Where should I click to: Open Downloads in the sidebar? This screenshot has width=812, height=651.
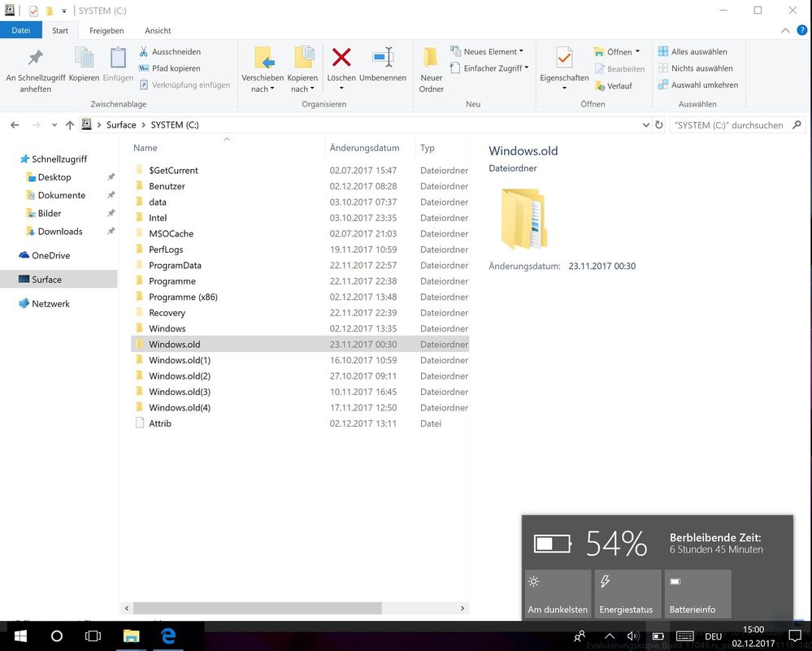tap(60, 232)
